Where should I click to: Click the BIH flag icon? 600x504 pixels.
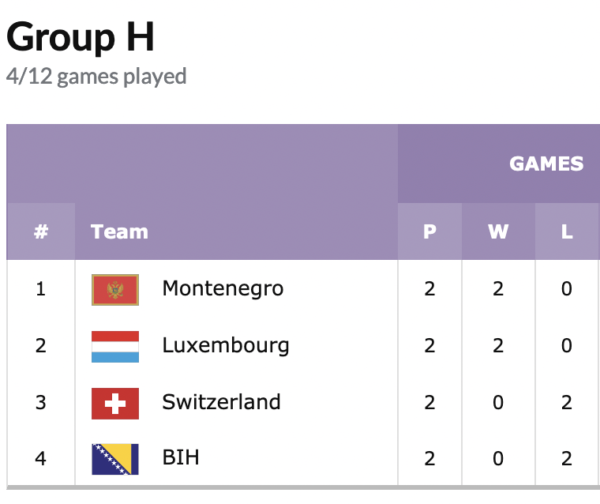tap(115, 459)
